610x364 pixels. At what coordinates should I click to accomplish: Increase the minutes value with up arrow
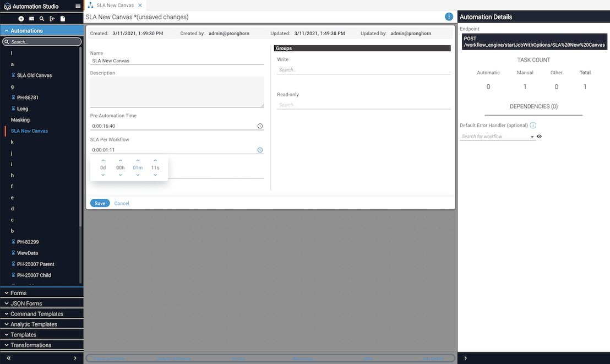point(138,161)
